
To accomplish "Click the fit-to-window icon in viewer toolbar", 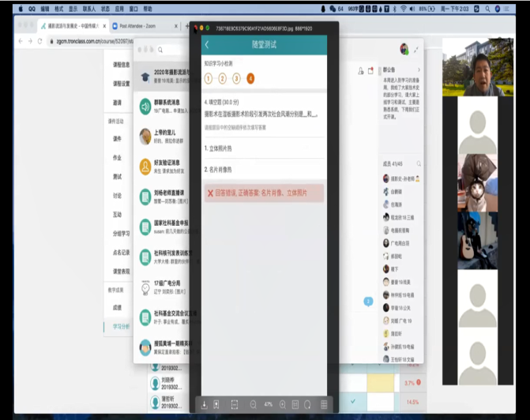I will pos(235,404).
